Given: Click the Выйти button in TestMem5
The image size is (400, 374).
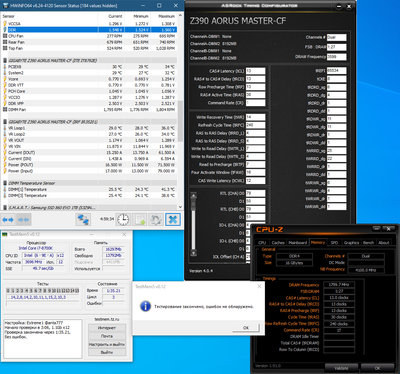Looking at the screenshot, I should tap(107, 352).
